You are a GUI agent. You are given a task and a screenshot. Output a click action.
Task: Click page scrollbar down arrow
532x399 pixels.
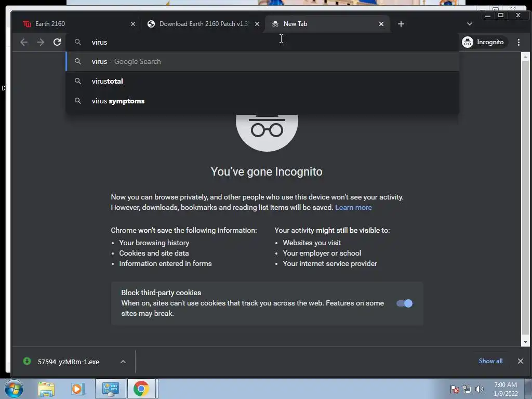526,342
